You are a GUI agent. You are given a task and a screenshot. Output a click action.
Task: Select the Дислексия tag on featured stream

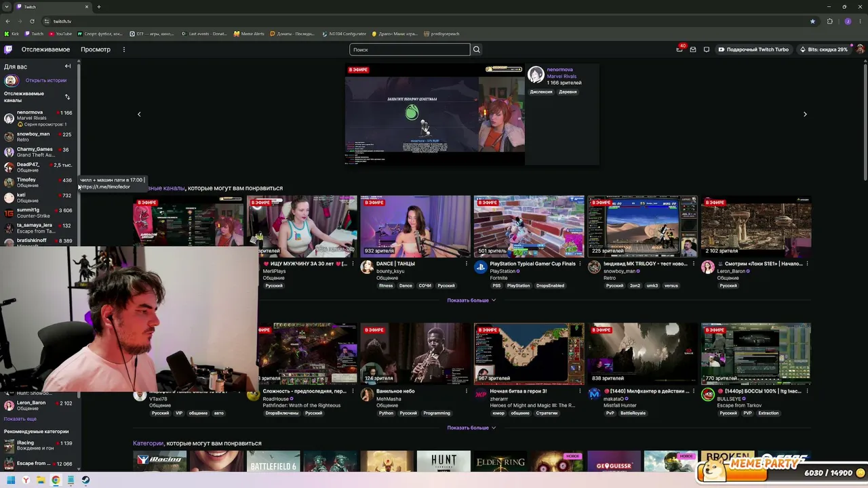pyautogui.click(x=541, y=91)
